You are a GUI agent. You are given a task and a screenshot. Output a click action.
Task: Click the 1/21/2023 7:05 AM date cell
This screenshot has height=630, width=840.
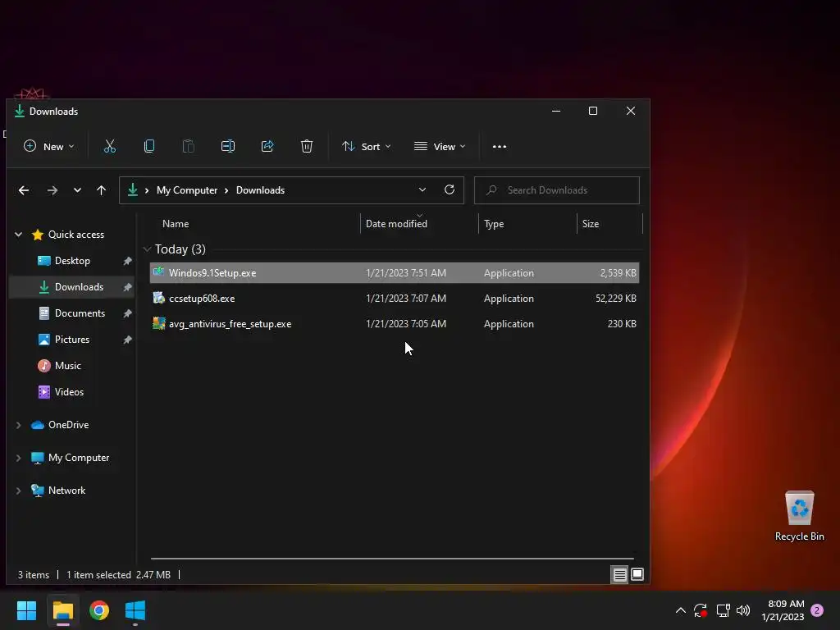[406, 324]
